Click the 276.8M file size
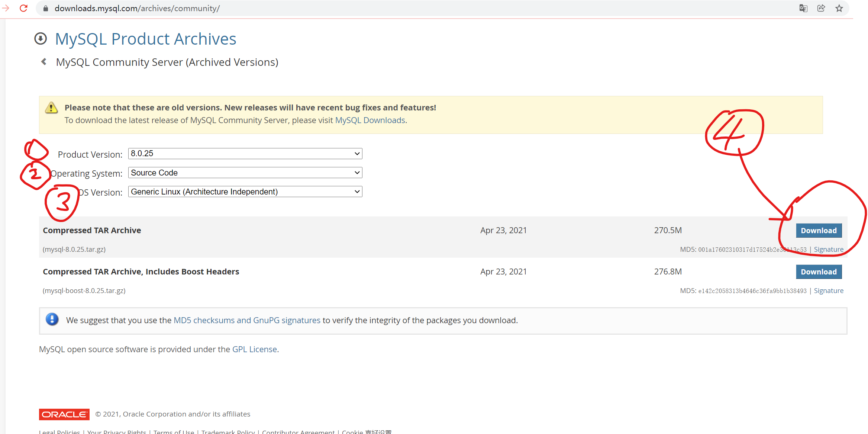This screenshot has height=434, width=868. pos(668,271)
